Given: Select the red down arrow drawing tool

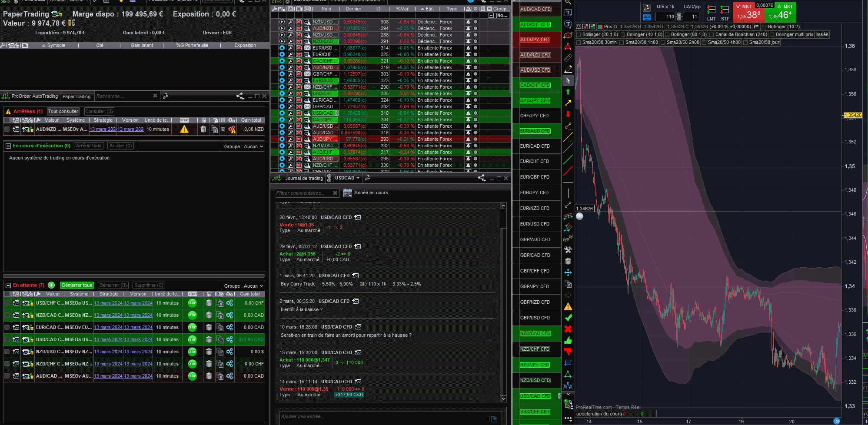Looking at the screenshot, I should (568, 114).
